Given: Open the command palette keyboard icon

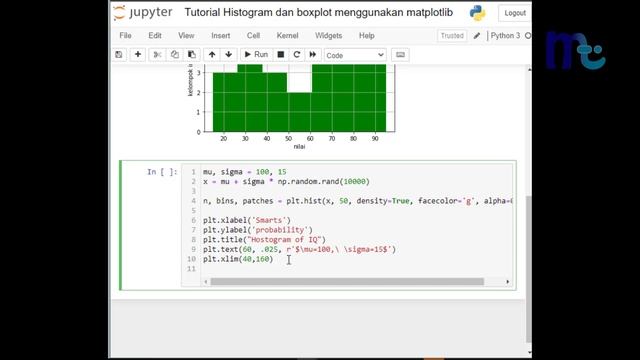Looking at the screenshot, I should coord(400,55).
